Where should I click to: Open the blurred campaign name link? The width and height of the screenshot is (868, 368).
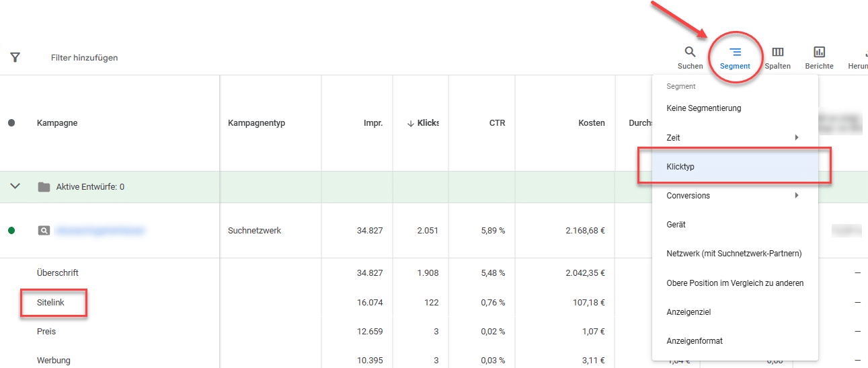[100, 231]
